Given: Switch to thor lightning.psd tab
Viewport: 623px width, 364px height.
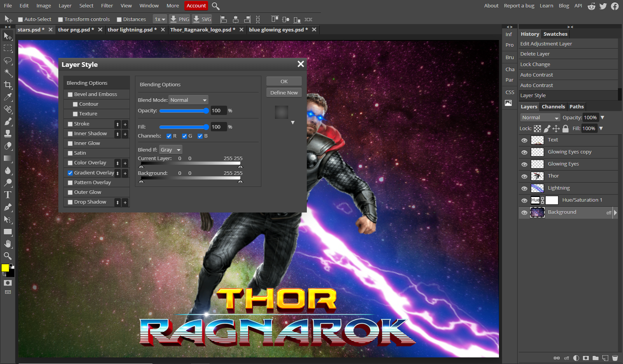Looking at the screenshot, I should [132, 30].
